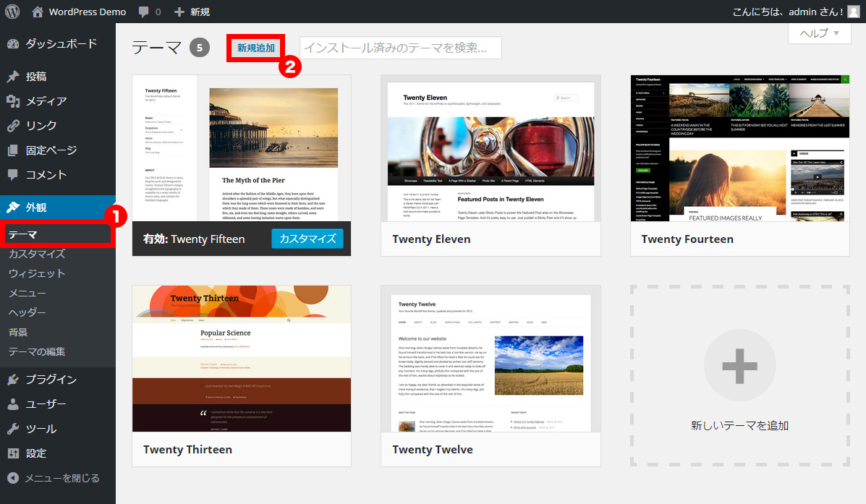Click the 新しいテーマを追加 label
This screenshot has height=504, width=866.
coord(739,426)
